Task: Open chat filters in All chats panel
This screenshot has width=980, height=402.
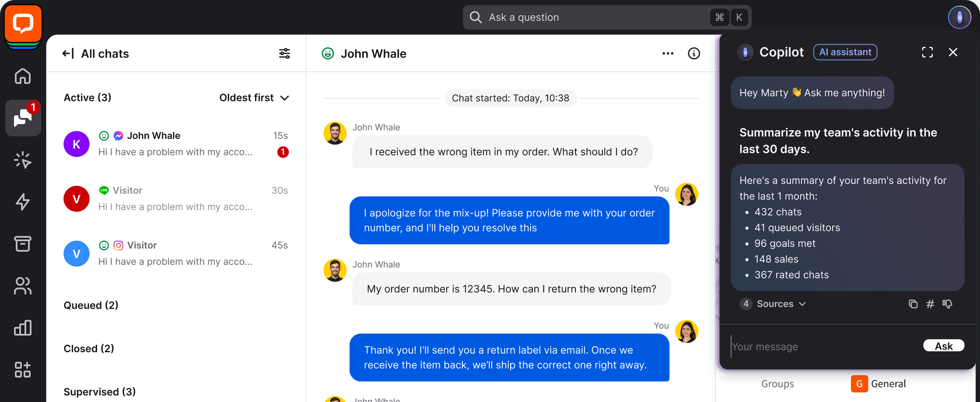Action: [284, 53]
